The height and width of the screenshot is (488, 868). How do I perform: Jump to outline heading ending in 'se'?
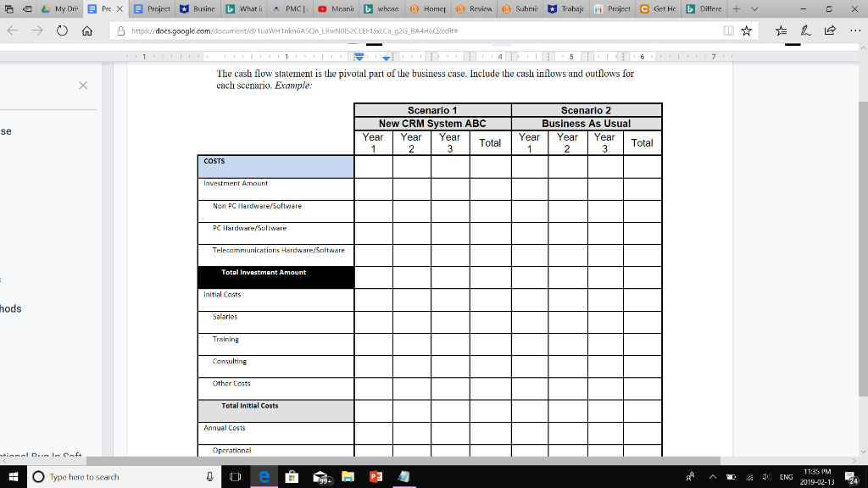6,131
